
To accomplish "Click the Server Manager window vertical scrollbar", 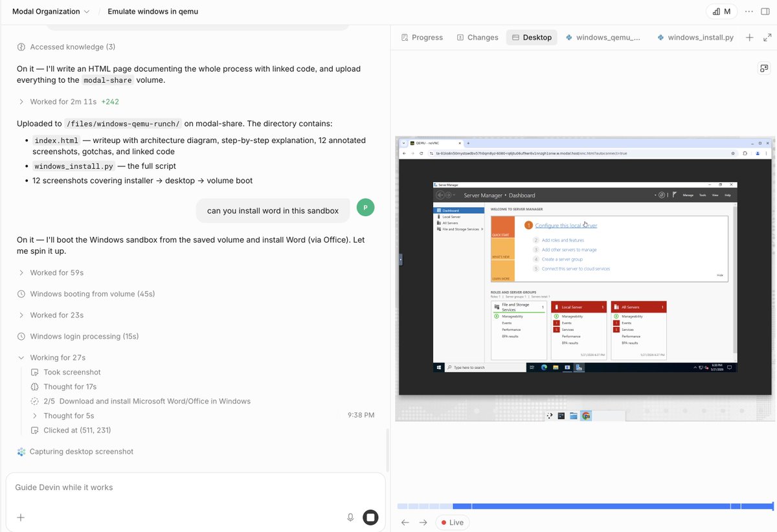I will (x=734, y=278).
